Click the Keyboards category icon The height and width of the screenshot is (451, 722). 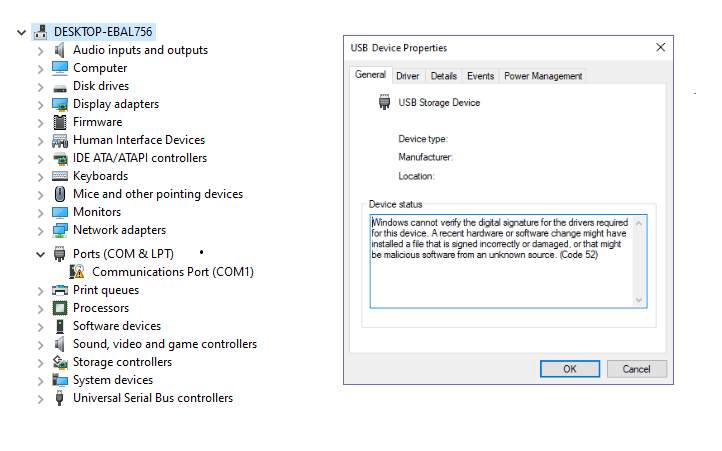60,176
